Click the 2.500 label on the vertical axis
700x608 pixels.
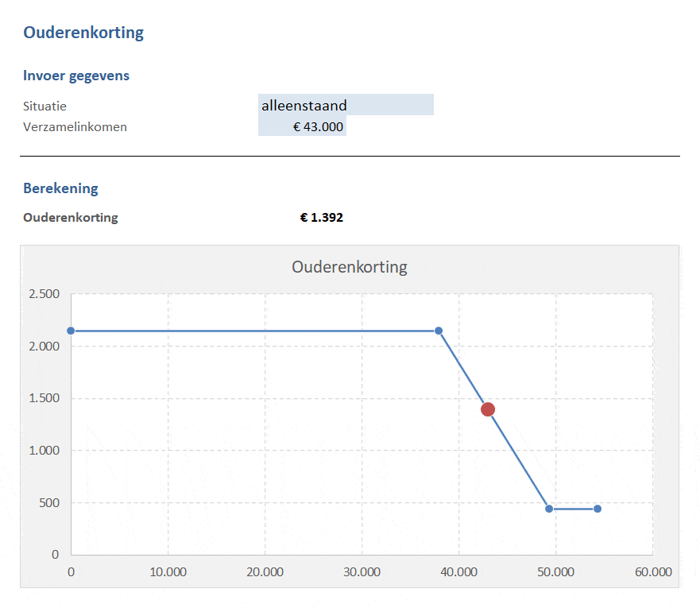point(44,294)
